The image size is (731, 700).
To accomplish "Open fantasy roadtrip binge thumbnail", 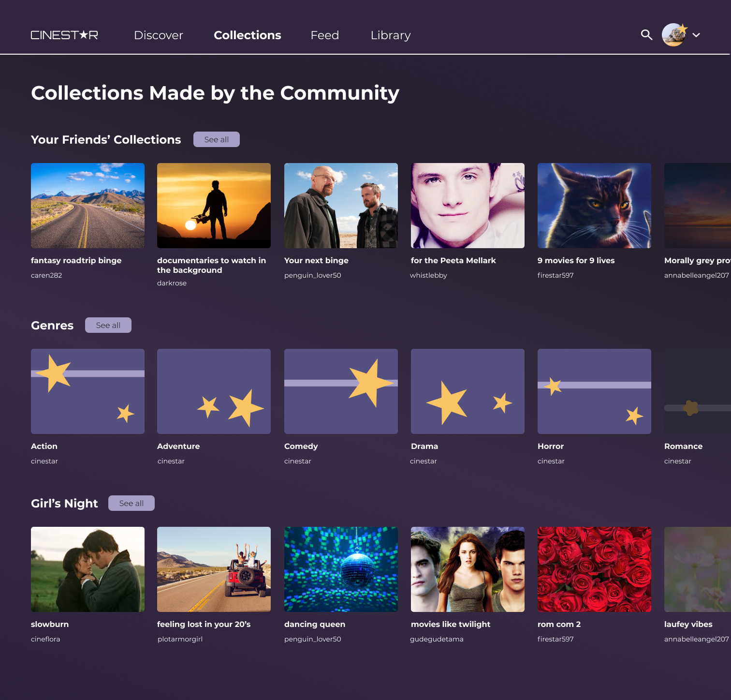I will [88, 206].
